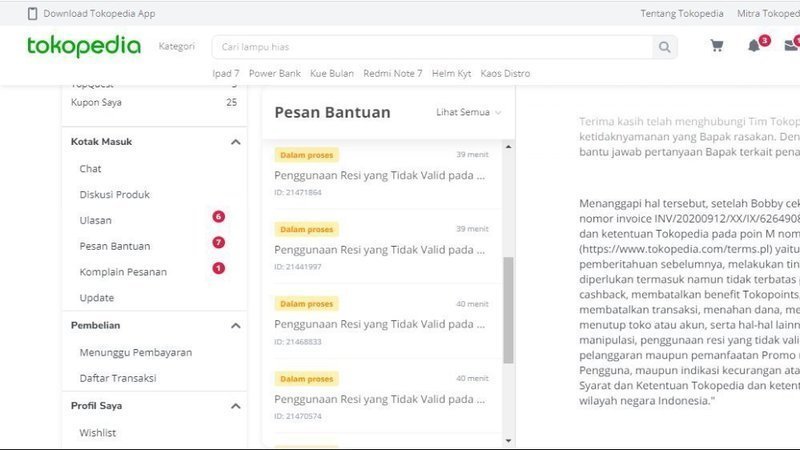The image size is (800, 450).
Task: Search suggestion Ipad 7
Action: pos(226,73)
